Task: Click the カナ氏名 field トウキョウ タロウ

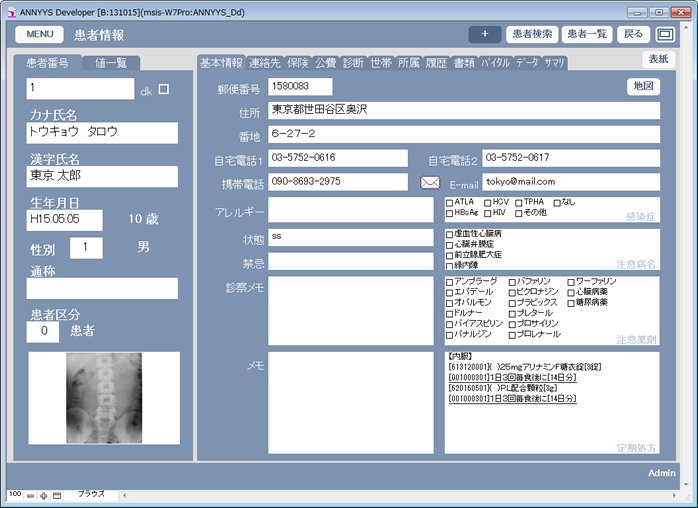Action: (x=102, y=133)
